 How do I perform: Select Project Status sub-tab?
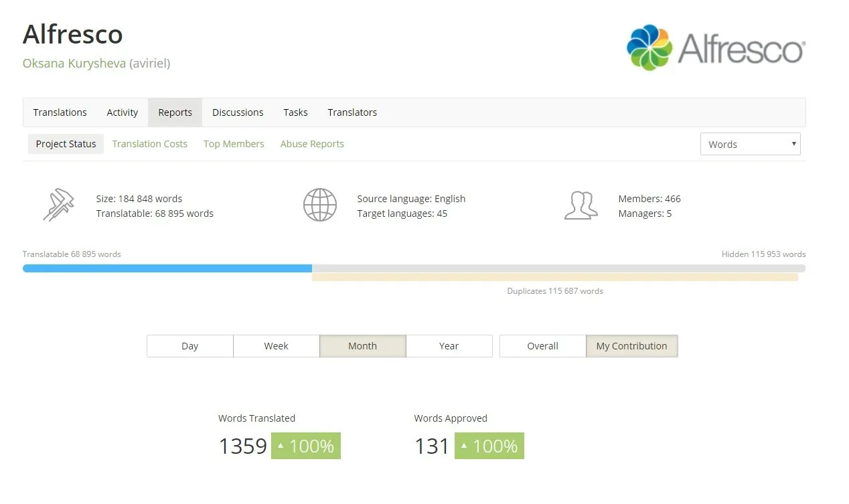(66, 144)
